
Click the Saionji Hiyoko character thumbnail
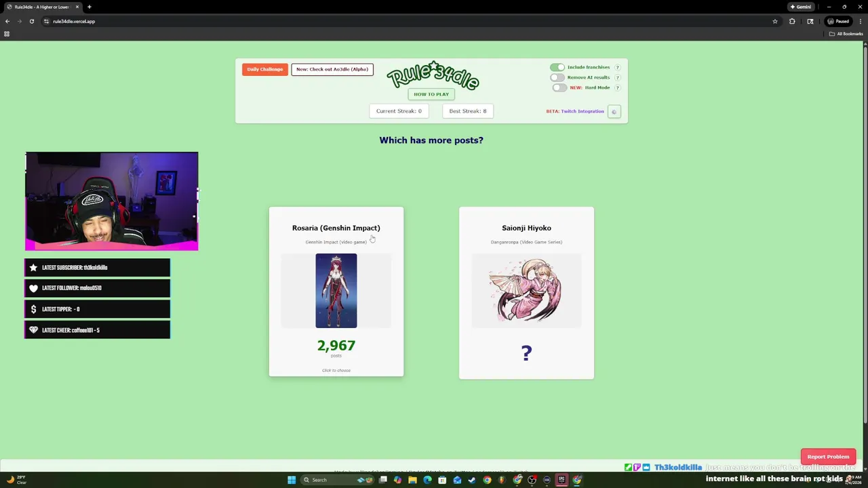point(526,291)
